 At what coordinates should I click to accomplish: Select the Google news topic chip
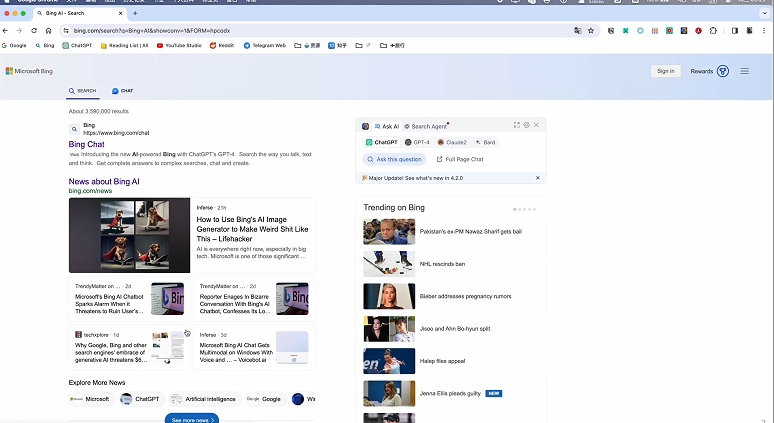click(x=265, y=399)
